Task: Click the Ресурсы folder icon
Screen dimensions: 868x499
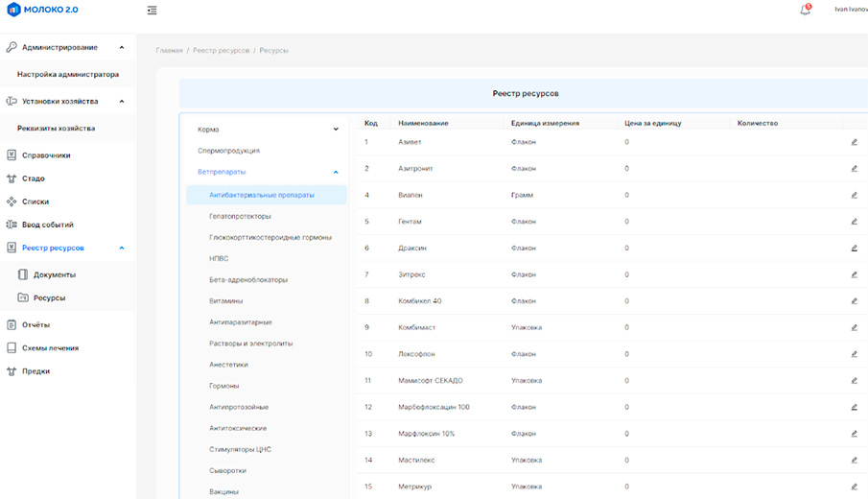Action: point(23,297)
